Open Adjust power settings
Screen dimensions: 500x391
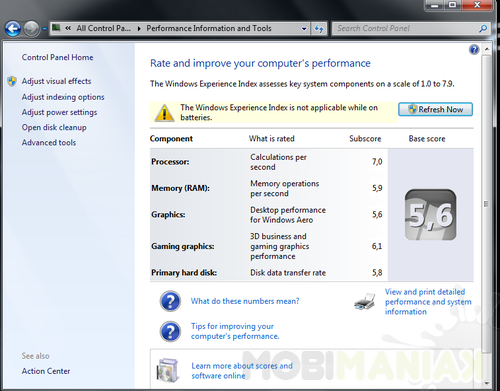(x=59, y=112)
